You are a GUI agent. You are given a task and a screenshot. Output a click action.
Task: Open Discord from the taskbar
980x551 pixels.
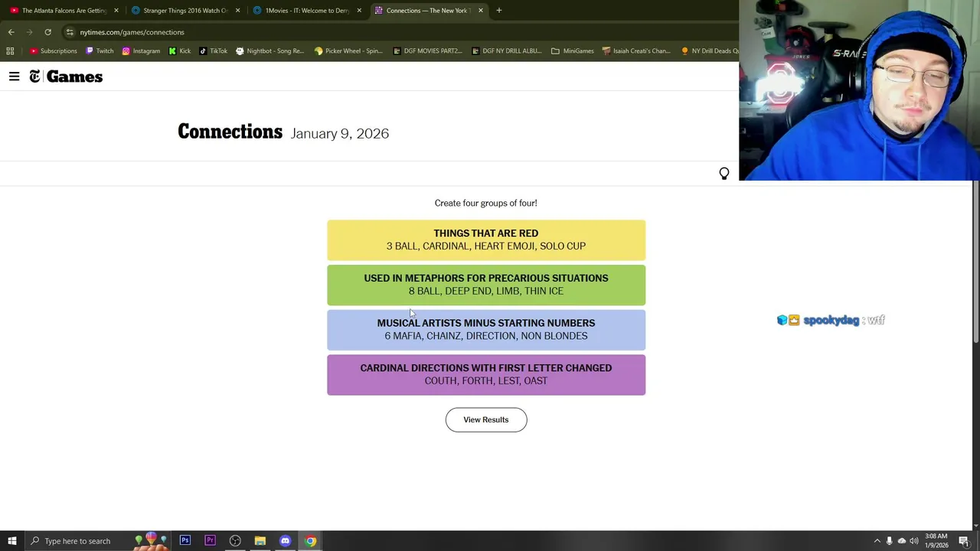coord(286,541)
